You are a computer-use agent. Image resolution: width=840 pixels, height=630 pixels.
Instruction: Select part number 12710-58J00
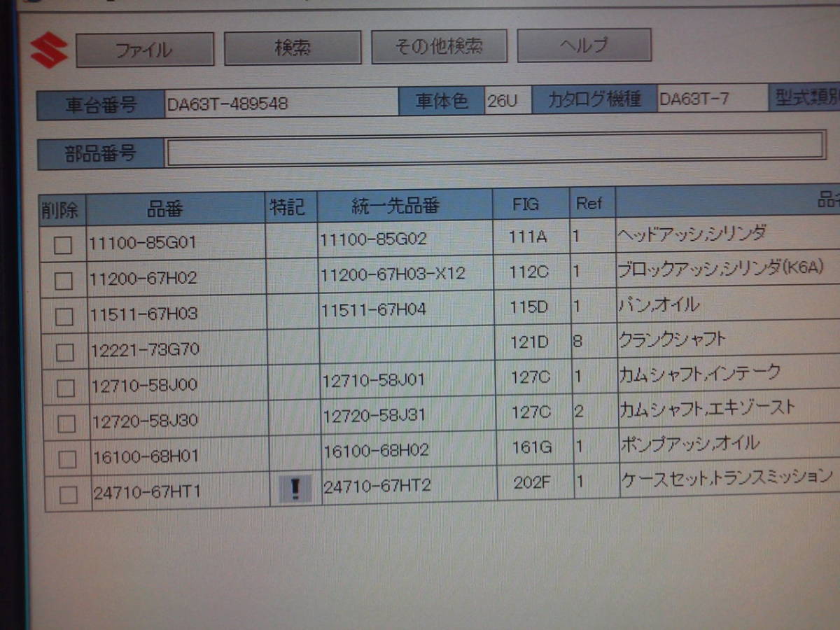(x=146, y=384)
